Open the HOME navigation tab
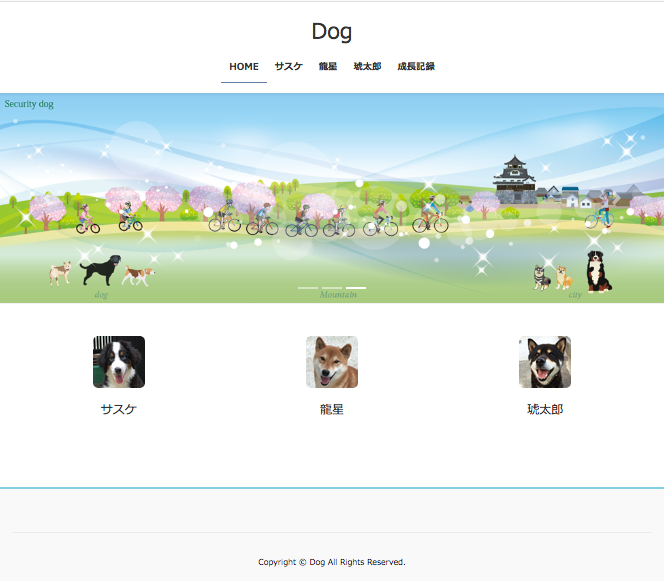 click(x=243, y=66)
